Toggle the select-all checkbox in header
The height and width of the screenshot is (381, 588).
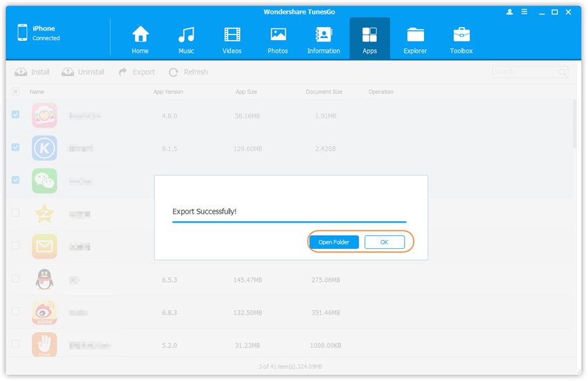click(15, 92)
